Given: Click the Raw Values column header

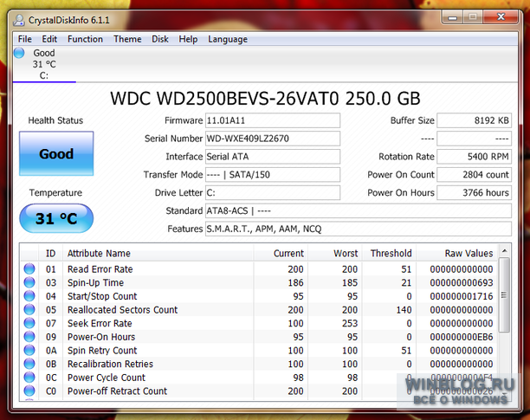Looking at the screenshot, I should [456, 254].
